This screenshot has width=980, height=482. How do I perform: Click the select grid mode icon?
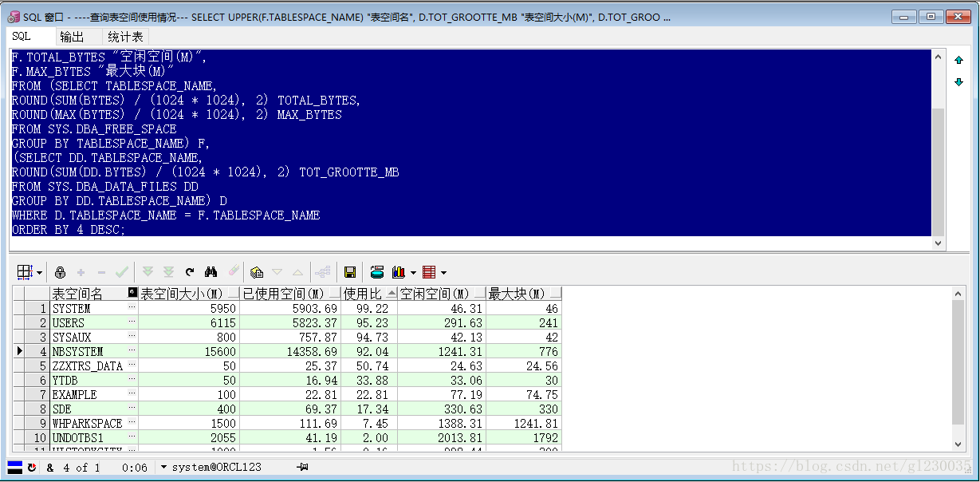coord(25,272)
